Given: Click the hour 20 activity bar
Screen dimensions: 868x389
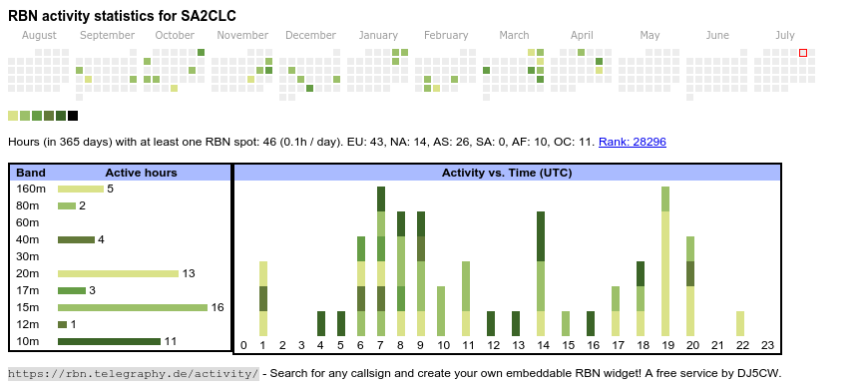Looking at the screenshot, I should click(x=690, y=286).
